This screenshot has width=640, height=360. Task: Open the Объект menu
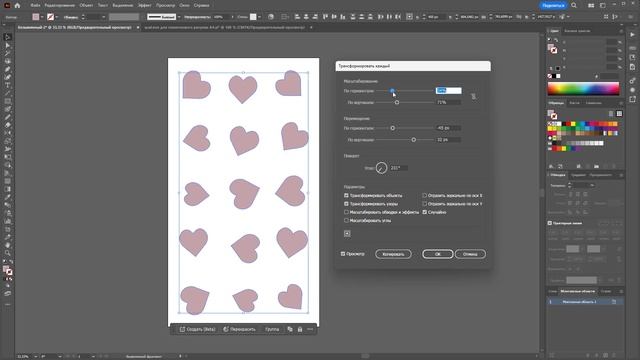86,5
